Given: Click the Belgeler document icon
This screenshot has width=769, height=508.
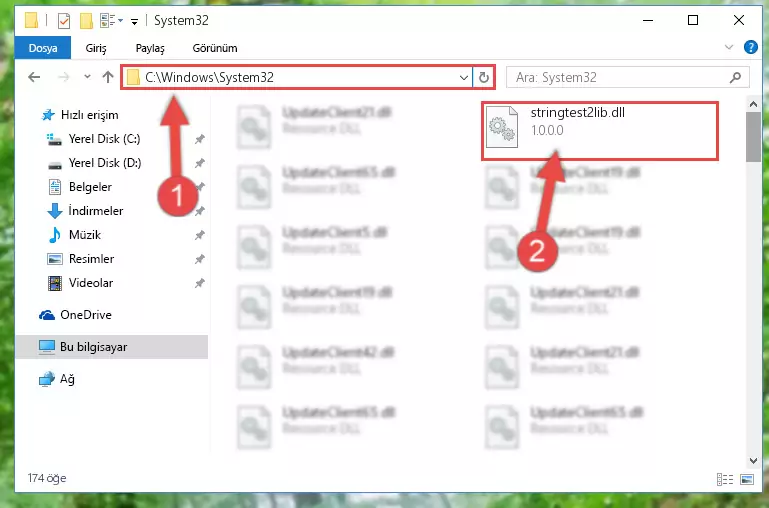Looking at the screenshot, I should tap(54, 187).
